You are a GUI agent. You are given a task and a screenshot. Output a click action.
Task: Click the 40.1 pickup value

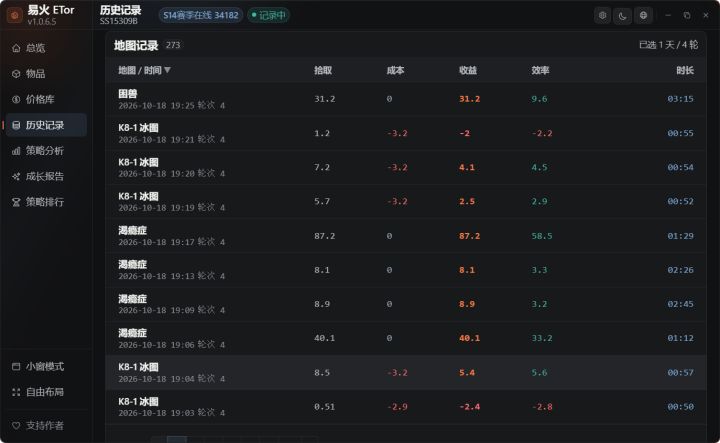(325, 338)
